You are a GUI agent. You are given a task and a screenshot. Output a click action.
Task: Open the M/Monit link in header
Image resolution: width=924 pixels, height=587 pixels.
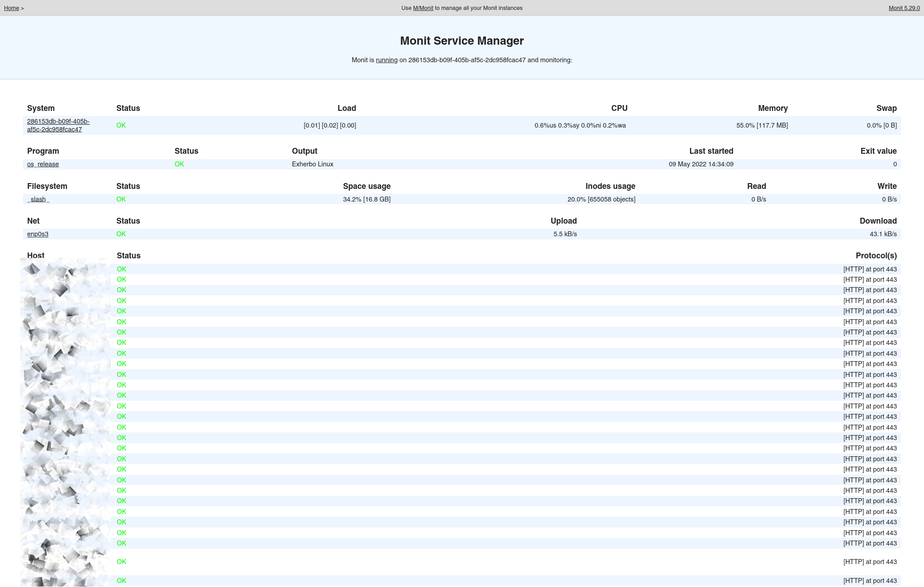tap(423, 8)
